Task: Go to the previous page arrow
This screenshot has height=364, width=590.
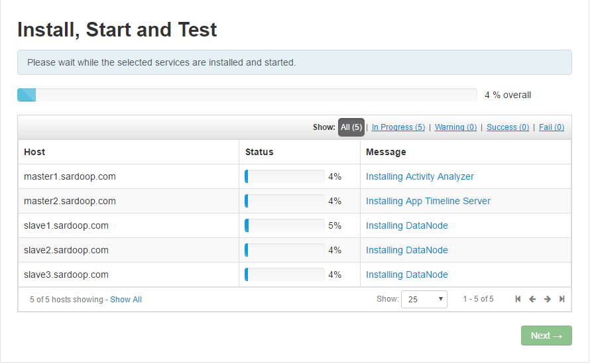Action: click(x=532, y=299)
